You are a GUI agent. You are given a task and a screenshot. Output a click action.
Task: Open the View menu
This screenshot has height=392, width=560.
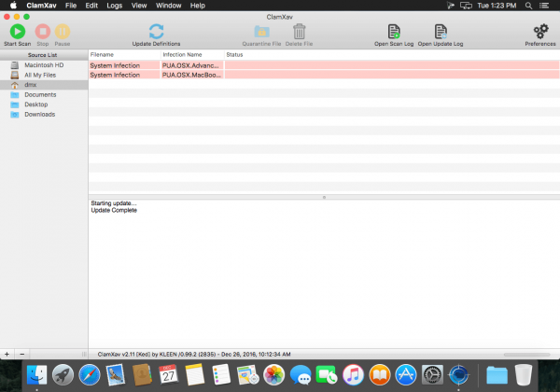coord(139,6)
